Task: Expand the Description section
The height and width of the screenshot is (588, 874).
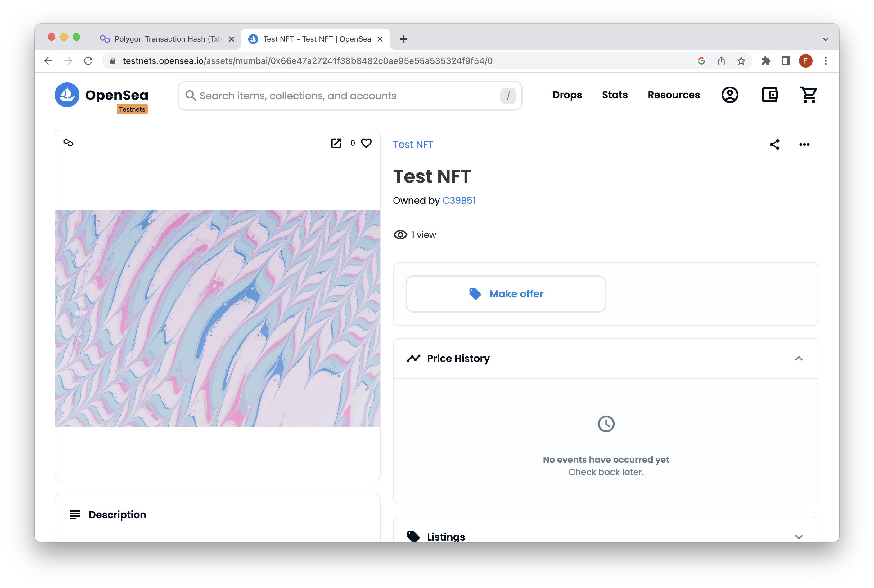Action: coord(217,514)
